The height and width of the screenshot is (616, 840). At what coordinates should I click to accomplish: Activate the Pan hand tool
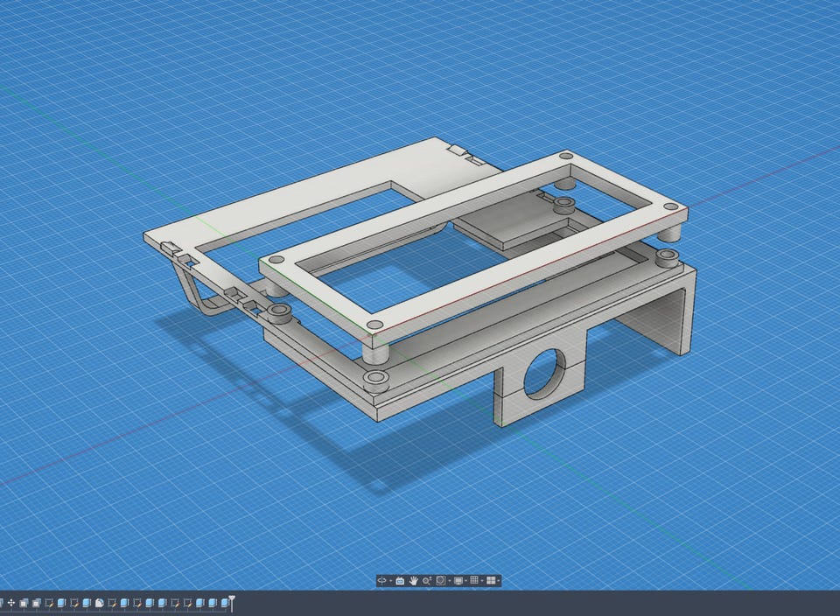pos(414,581)
